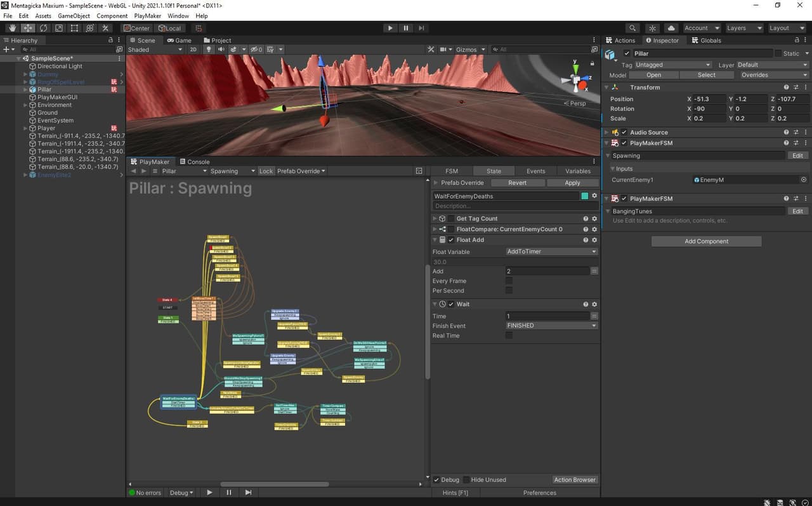Switch to the Events tab
The width and height of the screenshot is (812, 506).
pos(536,171)
